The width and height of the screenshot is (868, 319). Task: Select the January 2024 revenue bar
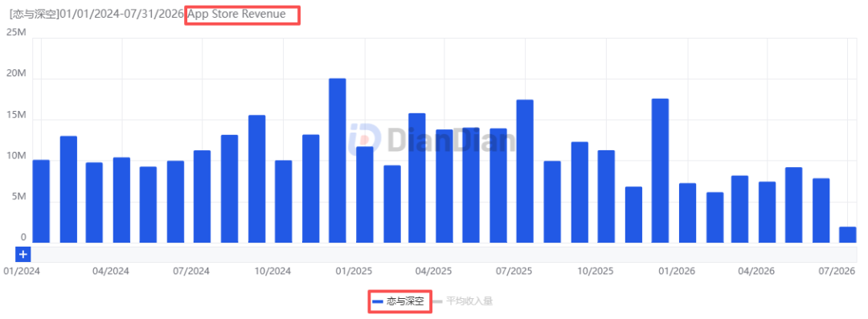point(41,202)
